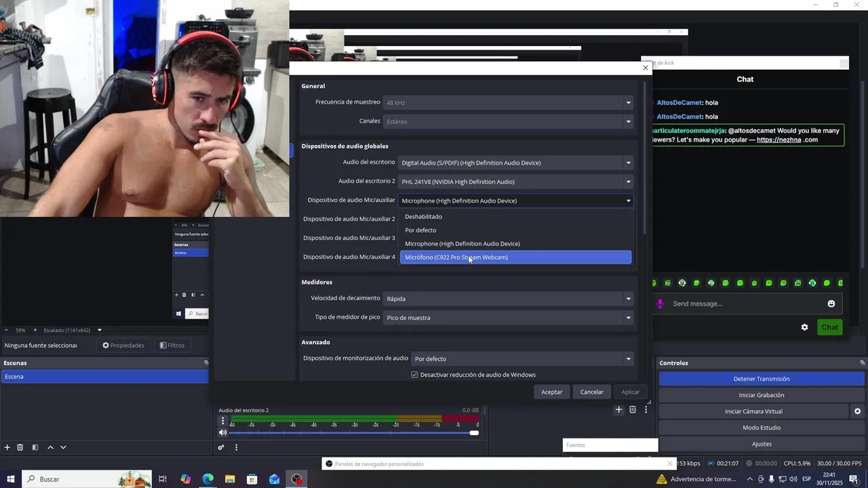Image resolution: width=868 pixels, height=488 pixels.
Task: Open the mixer panel three-dot menu
Action: tap(236, 447)
